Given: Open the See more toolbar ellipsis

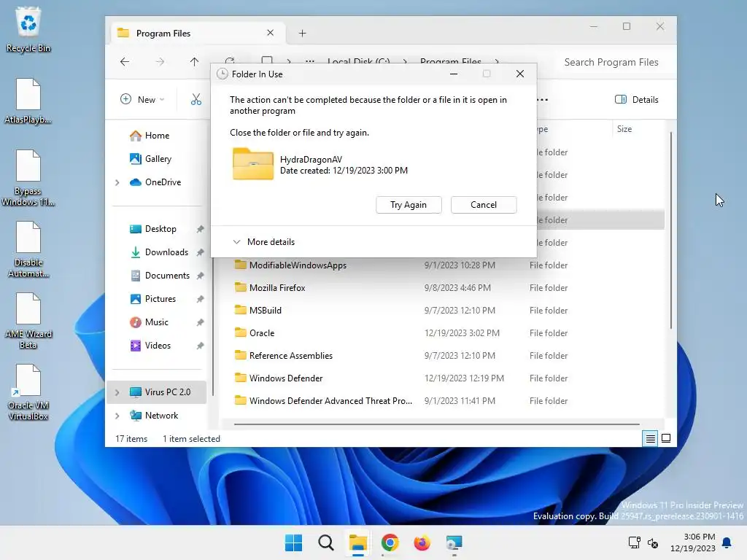Looking at the screenshot, I should click(x=542, y=99).
